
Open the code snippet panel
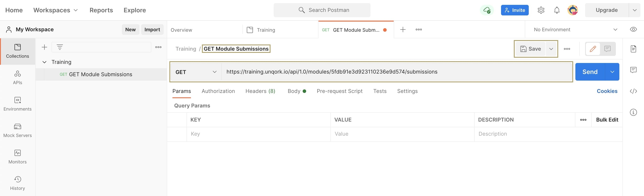coord(633,91)
